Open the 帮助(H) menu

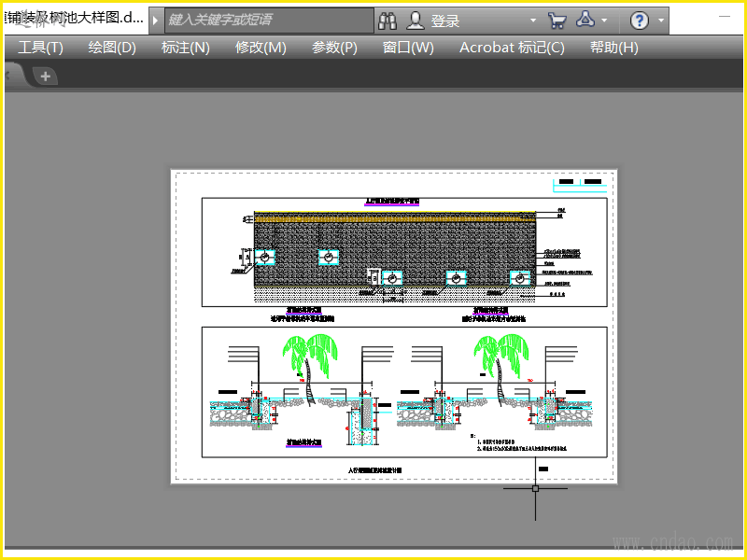click(x=614, y=48)
